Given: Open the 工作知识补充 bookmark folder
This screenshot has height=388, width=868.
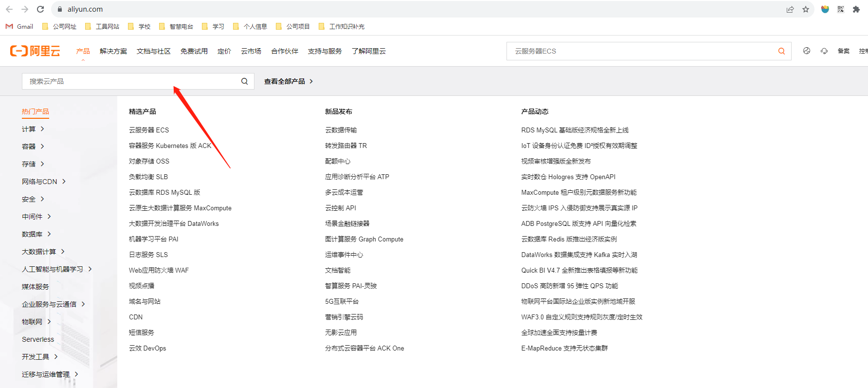Looking at the screenshot, I should [x=342, y=26].
